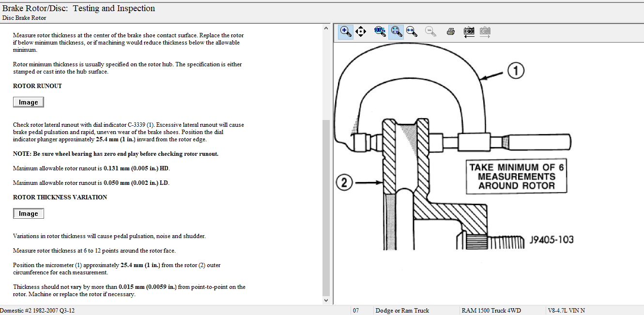Click the V8-4.7L VIN N engine field

[566, 310]
